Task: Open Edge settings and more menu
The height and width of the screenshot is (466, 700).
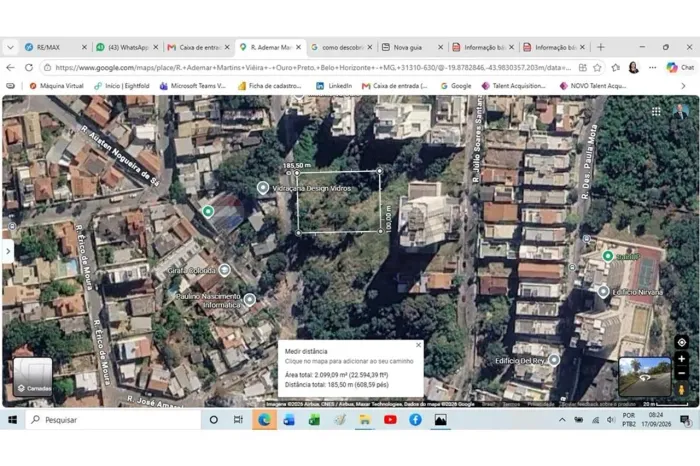Action: pos(653,68)
